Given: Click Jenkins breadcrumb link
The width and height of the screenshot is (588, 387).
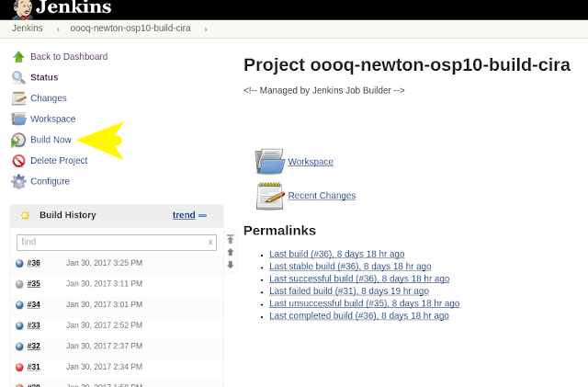Looking at the screenshot, I should [x=27, y=28].
